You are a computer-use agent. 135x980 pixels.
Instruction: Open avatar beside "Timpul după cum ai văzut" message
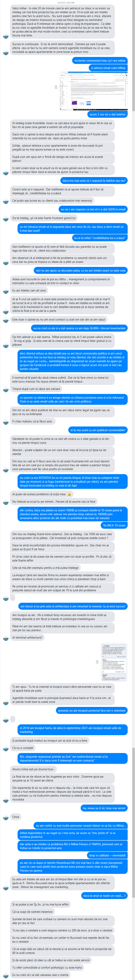click(6, 389)
